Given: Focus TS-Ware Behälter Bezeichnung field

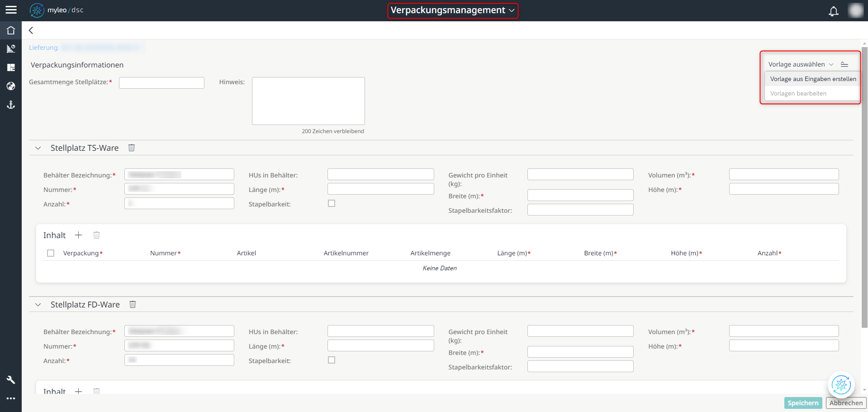Looking at the screenshot, I should (179, 174).
